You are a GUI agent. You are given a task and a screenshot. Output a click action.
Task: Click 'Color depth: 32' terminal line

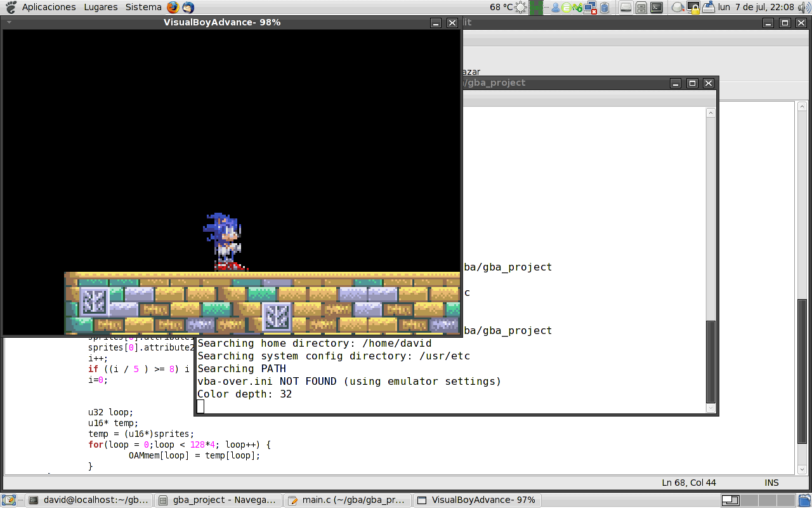point(245,394)
